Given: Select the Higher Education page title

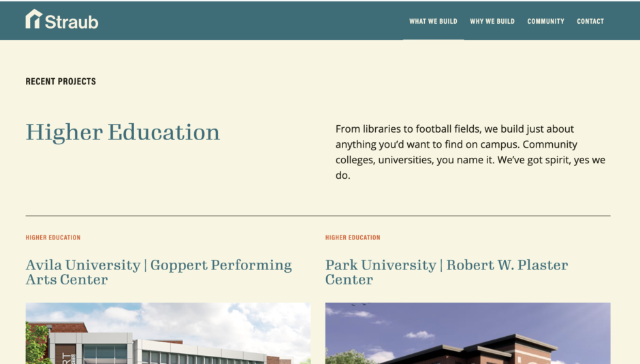Looking at the screenshot, I should point(123,133).
